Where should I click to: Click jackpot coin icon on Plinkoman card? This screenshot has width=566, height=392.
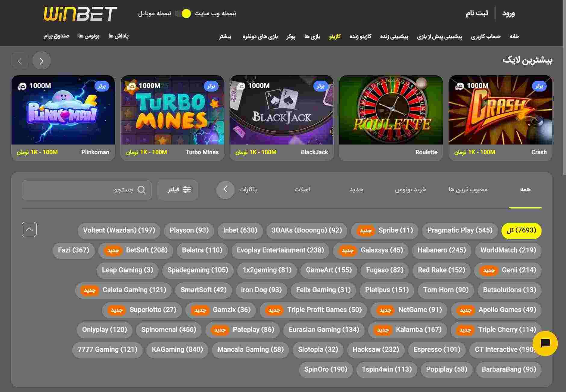click(x=22, y=86)
